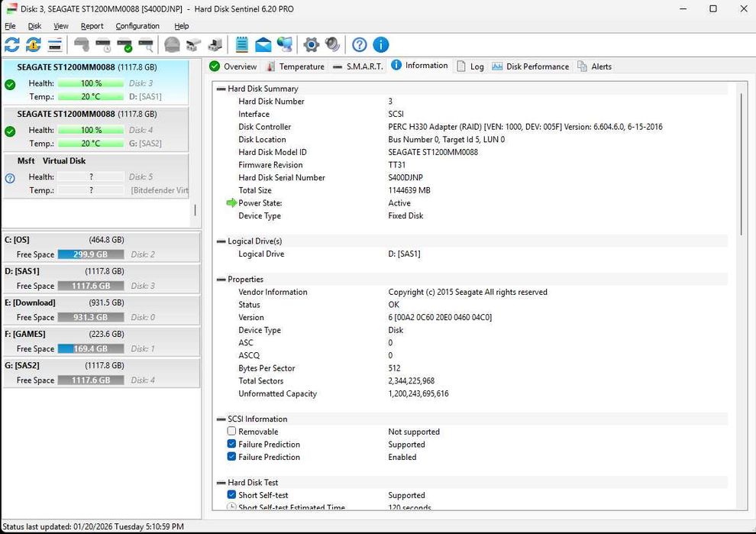Click the Total Sectors value 2,344,225,968
This screenshot has height=534, width=756.
412,380
